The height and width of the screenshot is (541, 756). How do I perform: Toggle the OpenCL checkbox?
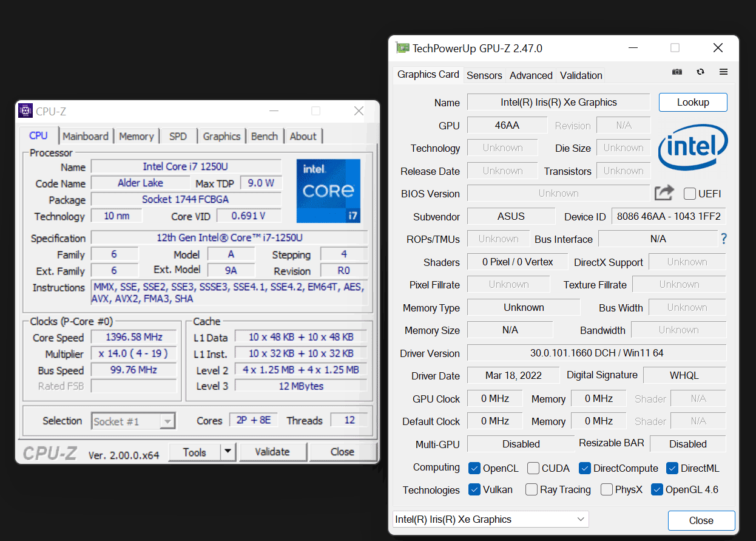coord(474,468)
